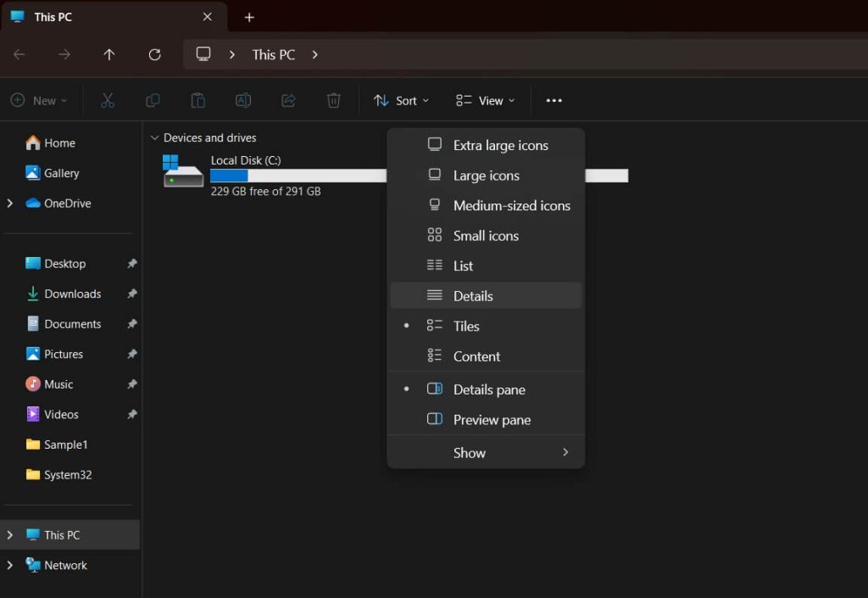This screenshot has width=868, height=598.
Task: Open a new tab with plus button
Action: (249, 17)
